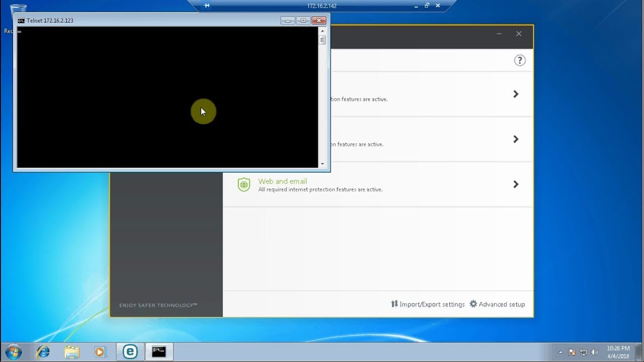644x362 pixels.
Task: Switch to the ESET taskbar button
Action: click(x=130, y=352)
